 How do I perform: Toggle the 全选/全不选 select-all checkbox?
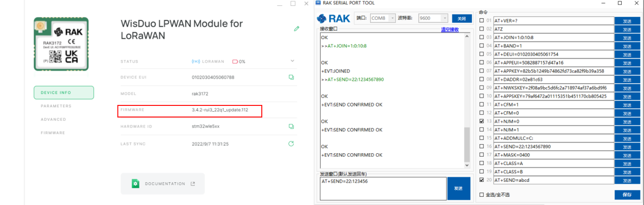pos(481,195)
